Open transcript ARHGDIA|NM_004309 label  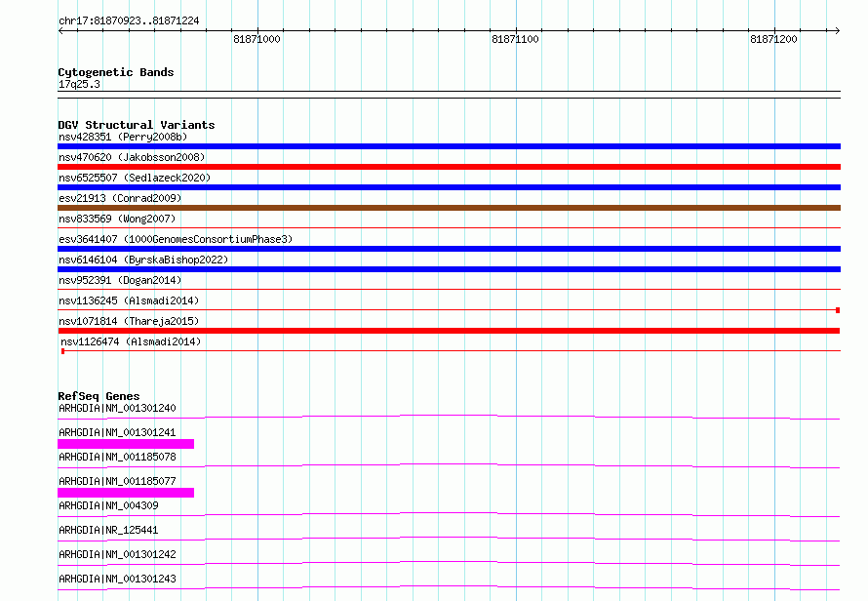(108, 505)
